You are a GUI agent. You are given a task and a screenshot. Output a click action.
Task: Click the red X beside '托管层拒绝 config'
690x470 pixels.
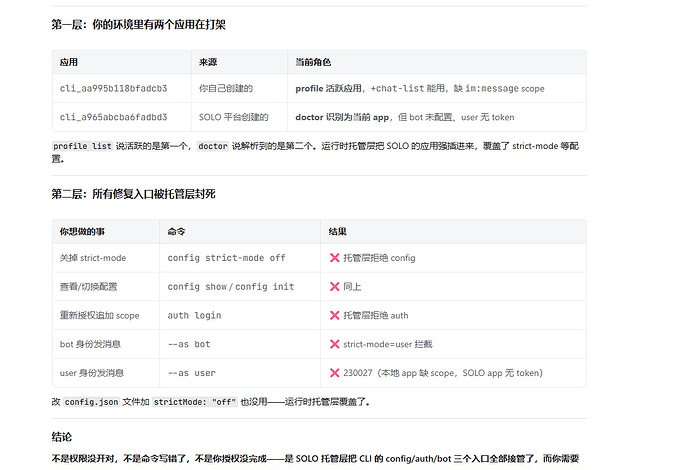click(334, 258)
